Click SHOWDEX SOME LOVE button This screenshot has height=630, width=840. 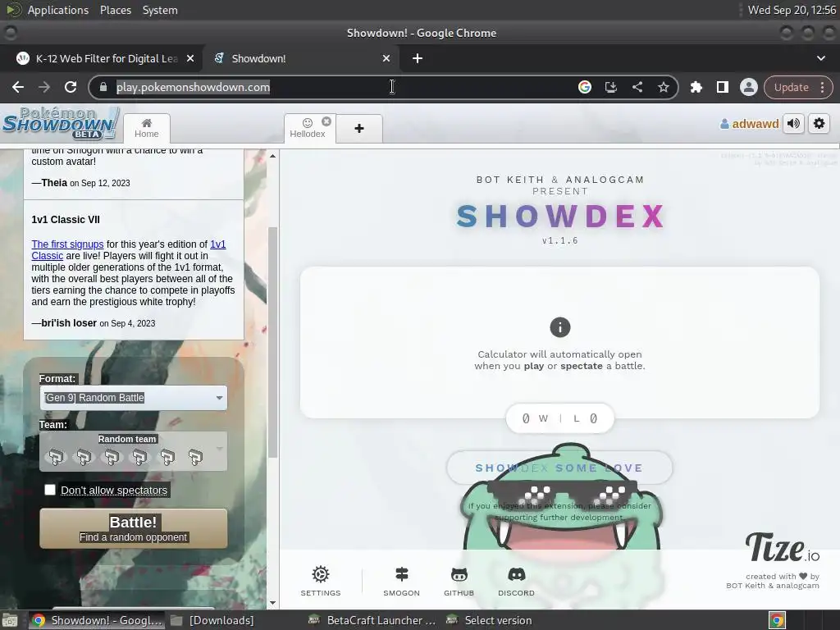[x=559, y=468]
